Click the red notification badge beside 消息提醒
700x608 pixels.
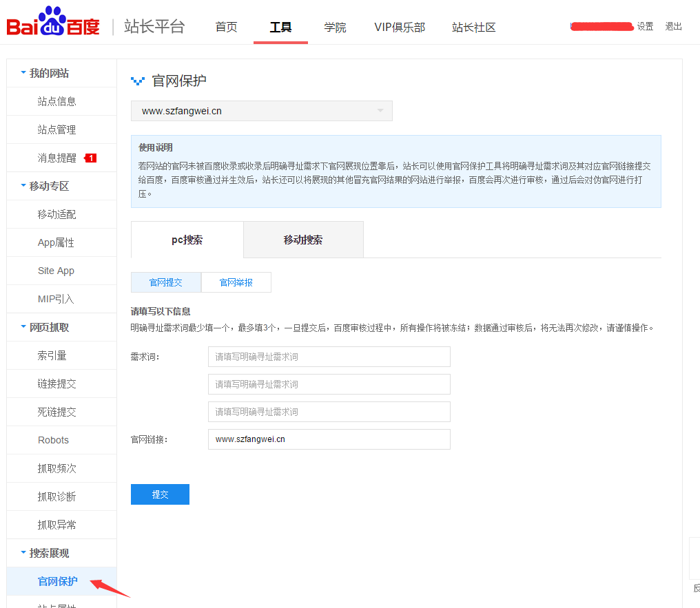(x=90, y=158)
